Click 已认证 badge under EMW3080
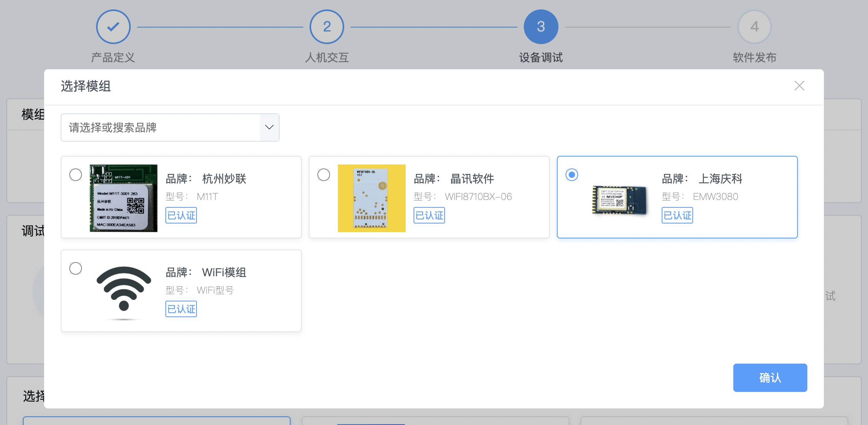Screen dimensions: 868x425 coord(677,215)
